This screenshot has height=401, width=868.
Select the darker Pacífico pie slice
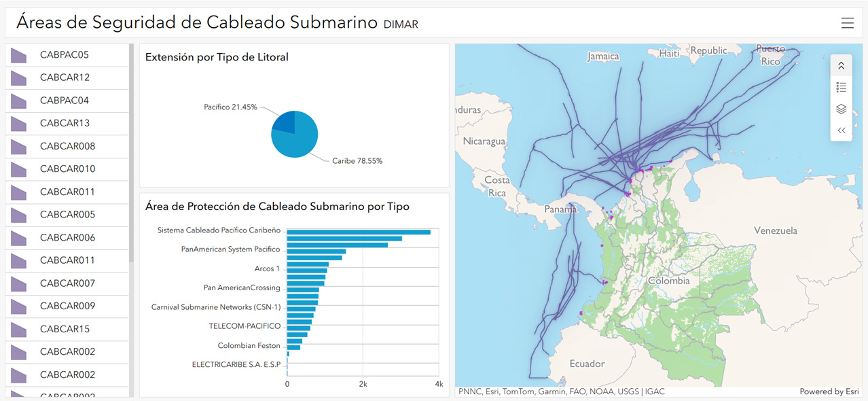pyautogui.click(x=285, y=122)
